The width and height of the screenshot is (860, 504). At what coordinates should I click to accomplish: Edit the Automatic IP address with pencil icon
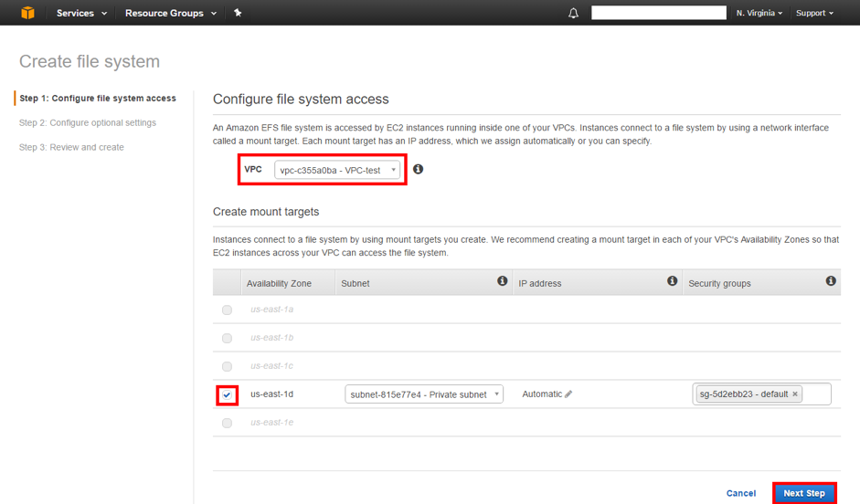568,394
